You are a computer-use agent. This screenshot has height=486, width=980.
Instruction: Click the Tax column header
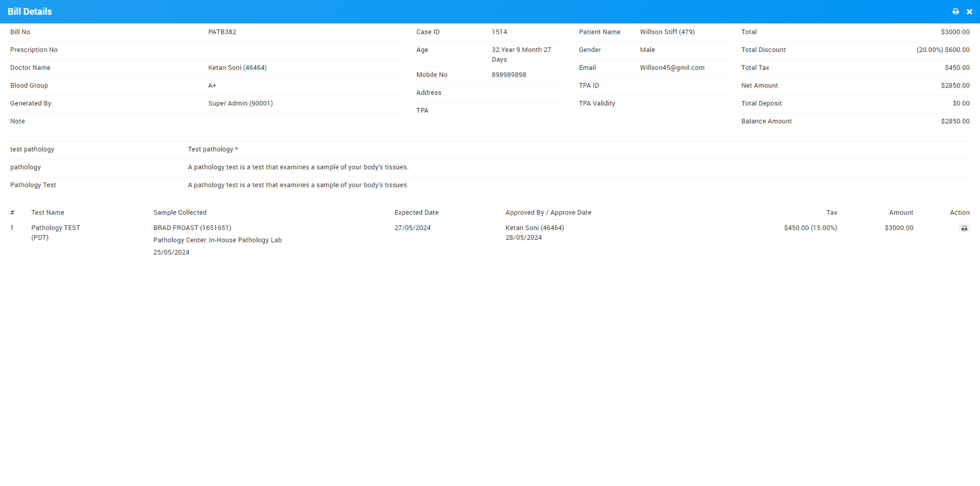[831, 212]
